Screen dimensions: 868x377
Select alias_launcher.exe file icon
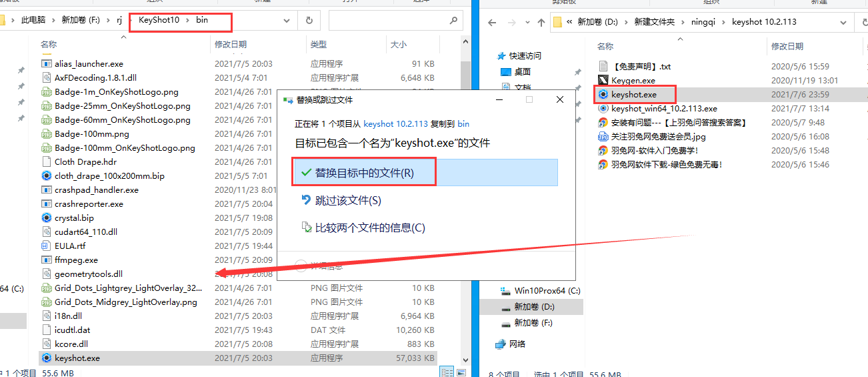click(47, 64)
